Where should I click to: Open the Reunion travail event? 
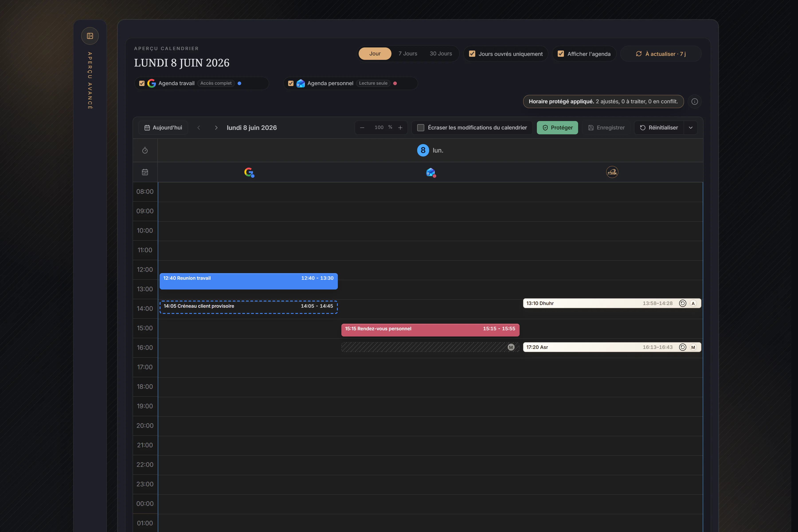click(249, 281)
